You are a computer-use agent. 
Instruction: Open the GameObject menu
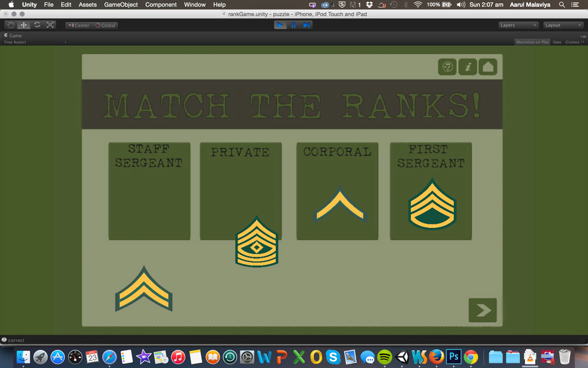[121, 5]
